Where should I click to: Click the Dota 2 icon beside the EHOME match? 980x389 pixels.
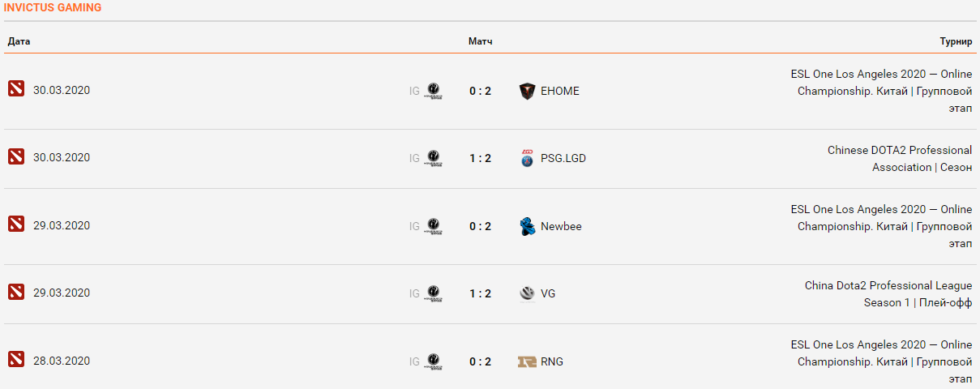(x=16, y=89)
